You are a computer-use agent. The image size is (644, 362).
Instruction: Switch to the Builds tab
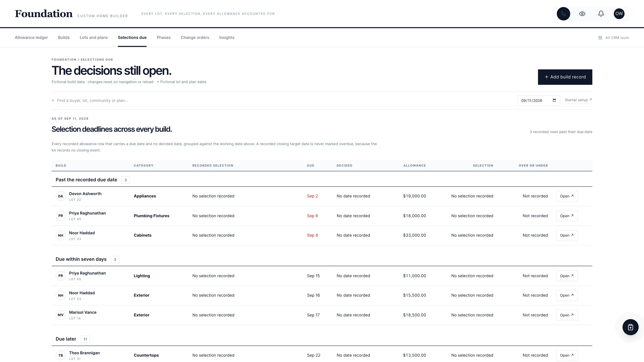[64, 38]
